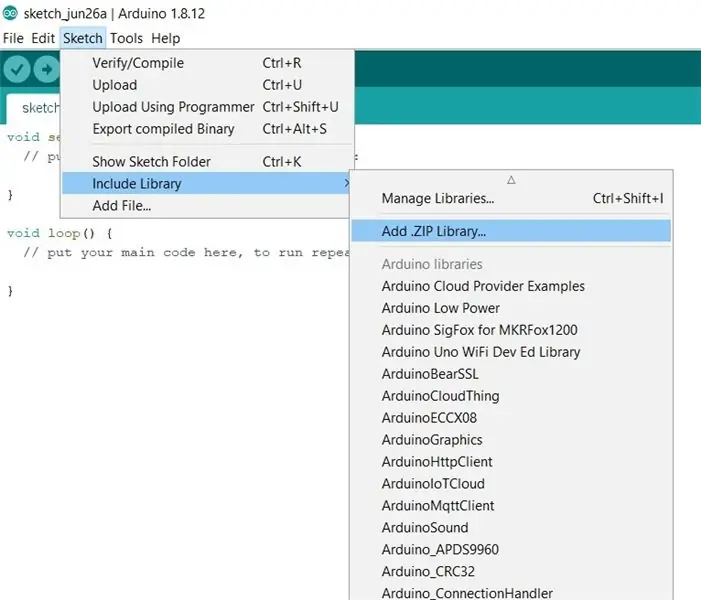Click the Arduino logo in title bar

click(x=10, y=13)
